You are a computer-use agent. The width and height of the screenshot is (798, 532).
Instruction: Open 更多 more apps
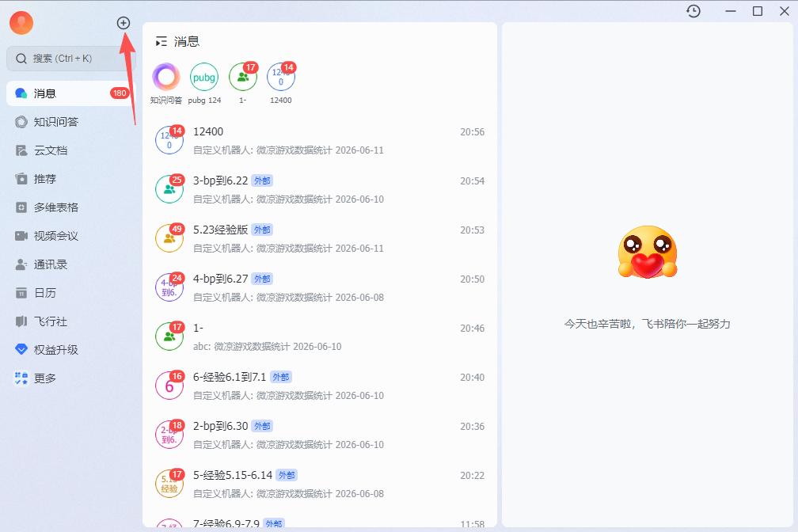point(70,378)
